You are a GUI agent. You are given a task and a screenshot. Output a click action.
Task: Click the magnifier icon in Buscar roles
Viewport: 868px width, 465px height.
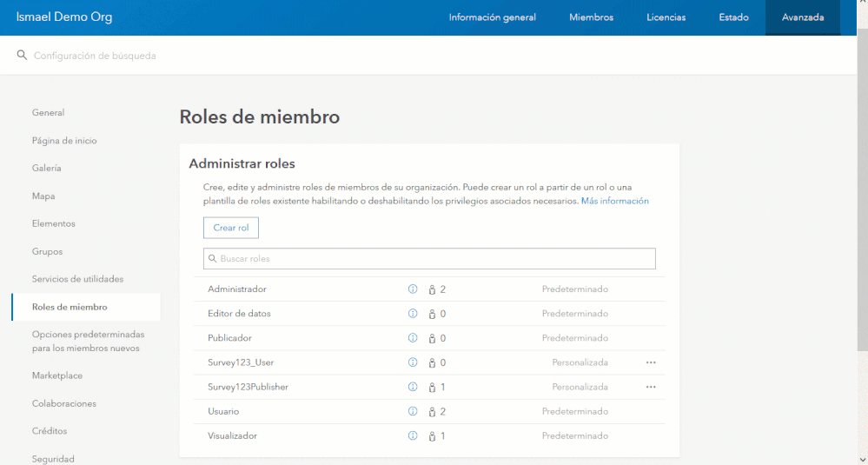pos(213,258)
